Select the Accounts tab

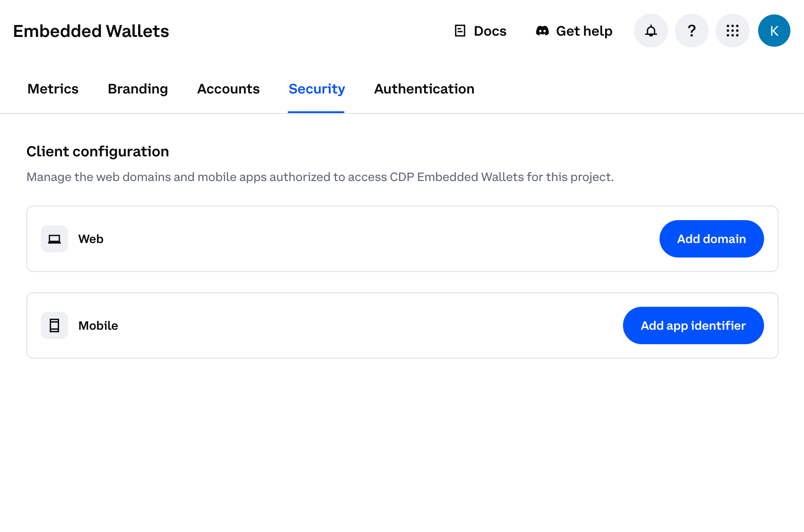tap(228, 89)
